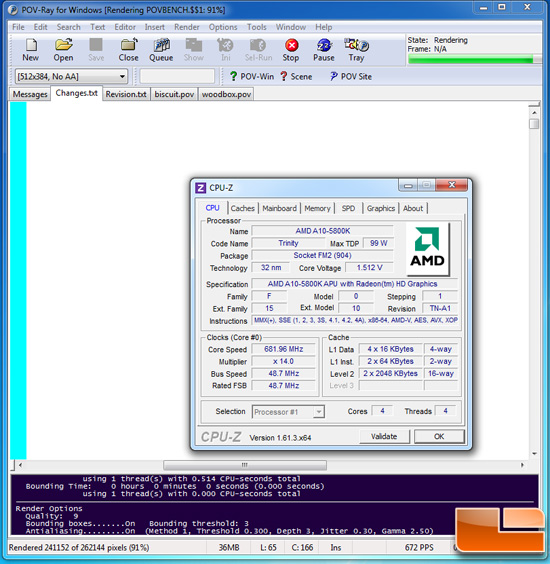
Task: Open a file with the Open icon
Action: (x=63, y=50)
